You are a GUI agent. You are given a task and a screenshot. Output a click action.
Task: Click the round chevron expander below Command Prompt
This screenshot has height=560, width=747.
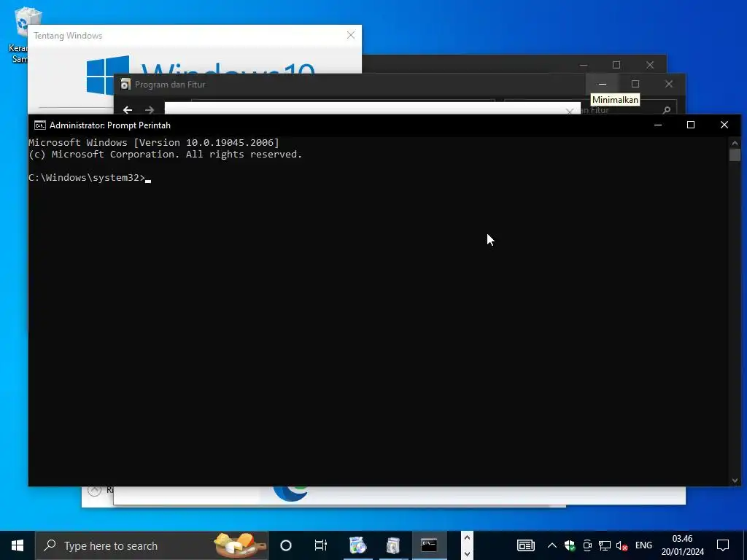[95, 490]
